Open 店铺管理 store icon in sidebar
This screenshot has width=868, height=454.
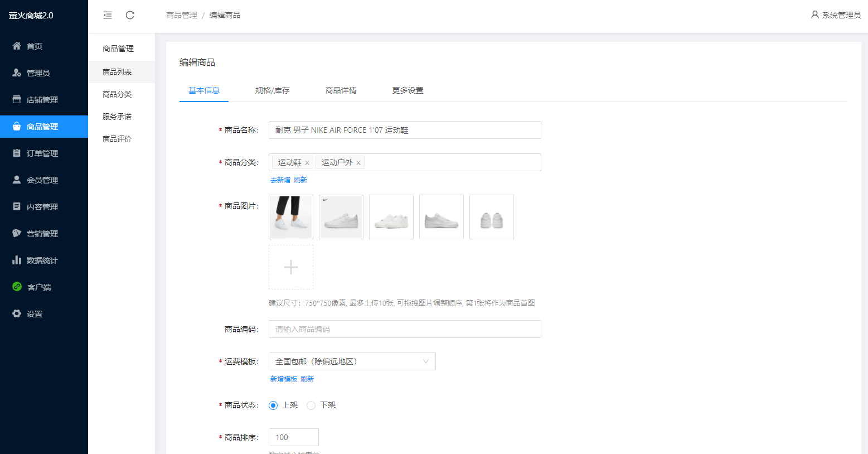pos(17,100)
